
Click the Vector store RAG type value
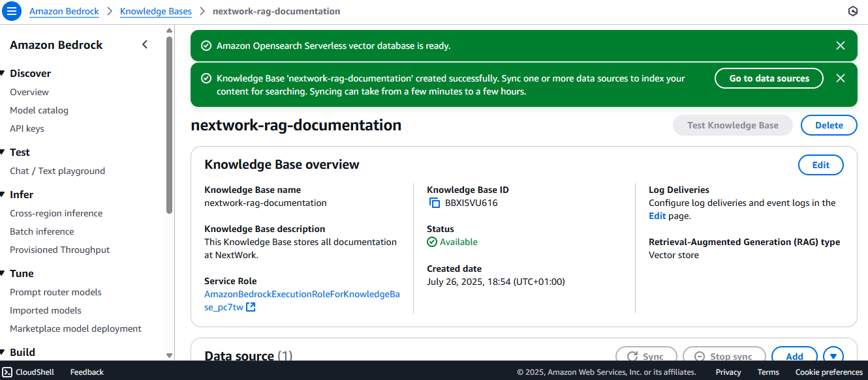(x=674, y=255)
